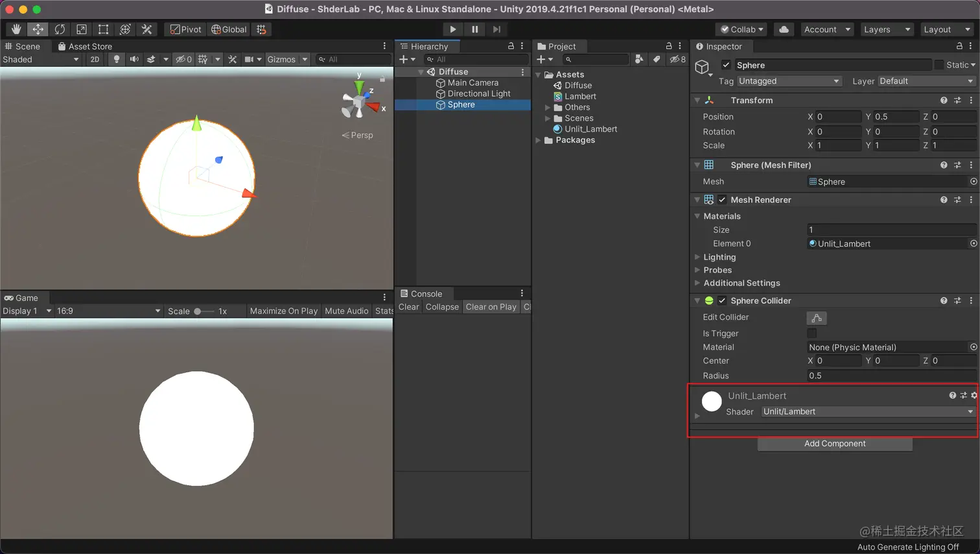This screenshot has width=980, height=554.
Task: Toggle Scene view audio
Action: (x=134, y=59)
